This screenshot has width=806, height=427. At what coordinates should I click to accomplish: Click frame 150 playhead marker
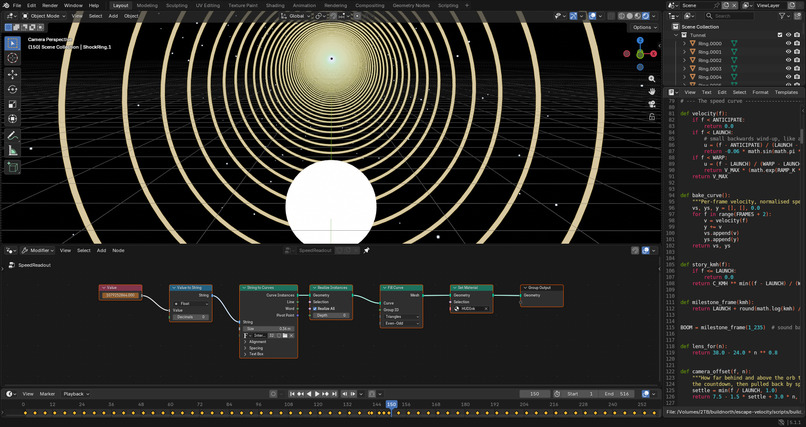click(392, 404)
